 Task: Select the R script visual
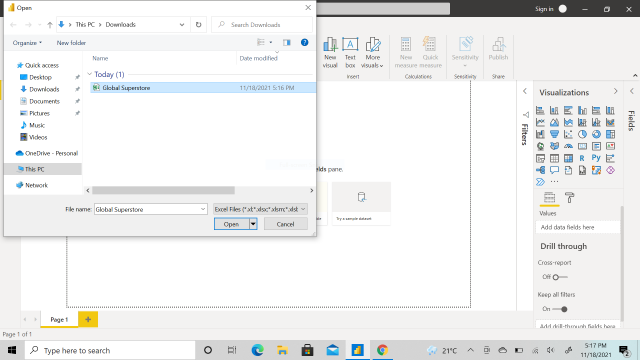(582, 158)
